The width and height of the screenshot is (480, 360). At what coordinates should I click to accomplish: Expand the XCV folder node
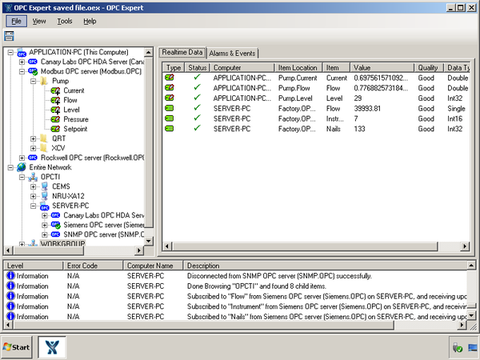tap(33, 148)
